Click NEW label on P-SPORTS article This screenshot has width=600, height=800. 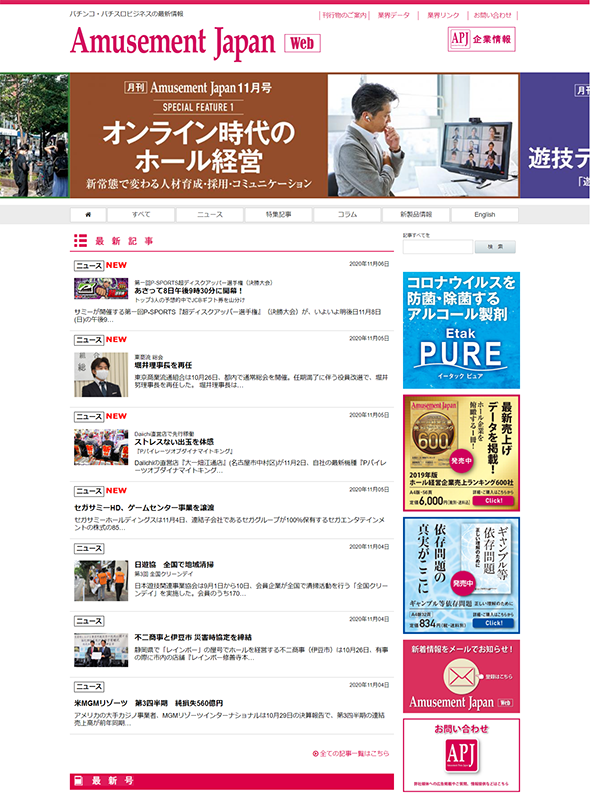point(116,265)
